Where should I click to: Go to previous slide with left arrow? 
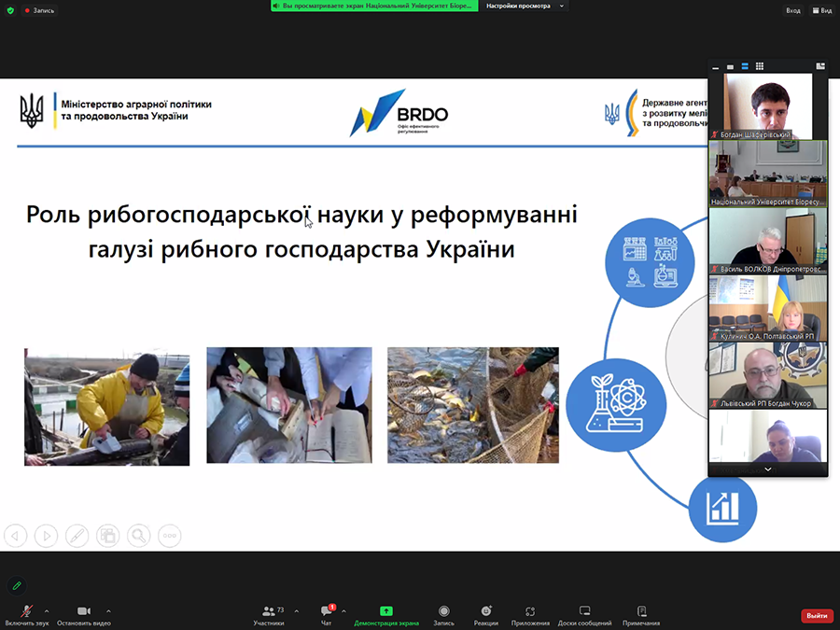[x=15, y=535]
